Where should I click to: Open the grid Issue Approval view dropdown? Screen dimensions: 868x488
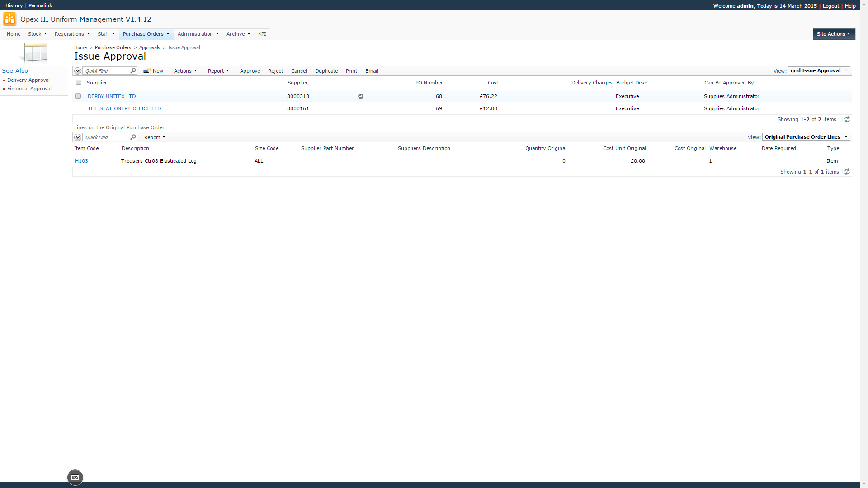coord(819,71)
